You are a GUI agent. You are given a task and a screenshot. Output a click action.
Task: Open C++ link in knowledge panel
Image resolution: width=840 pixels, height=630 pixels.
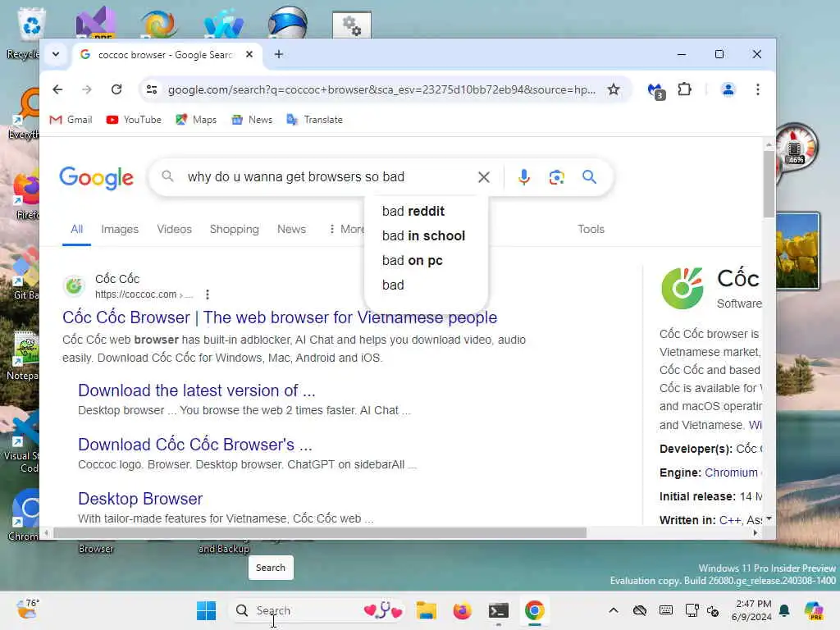point(730,520)
